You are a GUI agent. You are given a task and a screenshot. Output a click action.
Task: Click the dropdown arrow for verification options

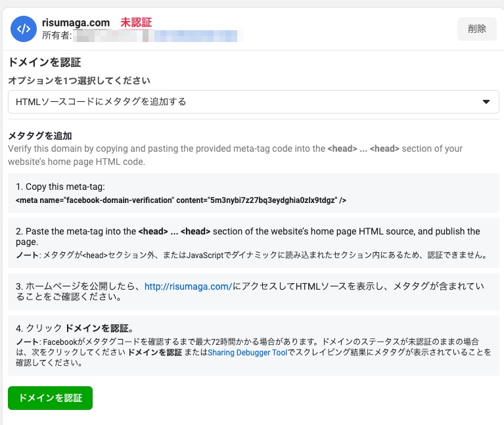[486, 102]
